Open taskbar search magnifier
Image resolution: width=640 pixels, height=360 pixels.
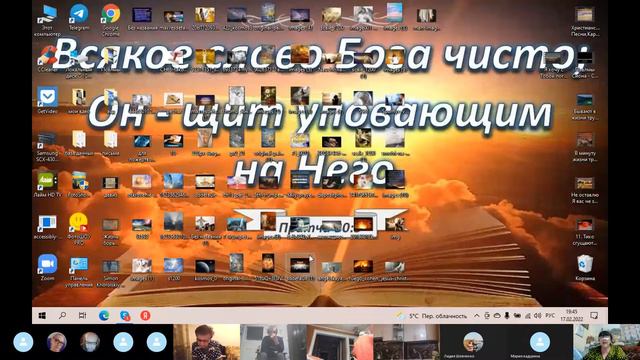(62, 316)
